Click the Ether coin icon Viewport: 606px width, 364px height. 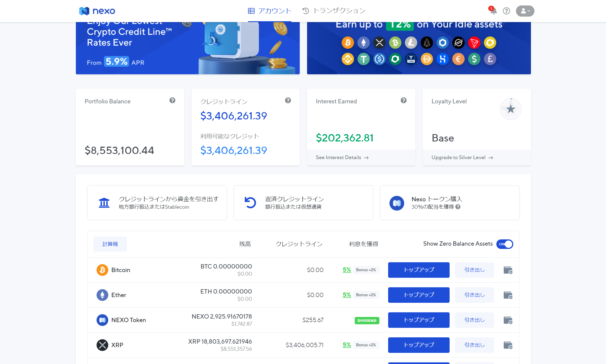tap(102, 295)
